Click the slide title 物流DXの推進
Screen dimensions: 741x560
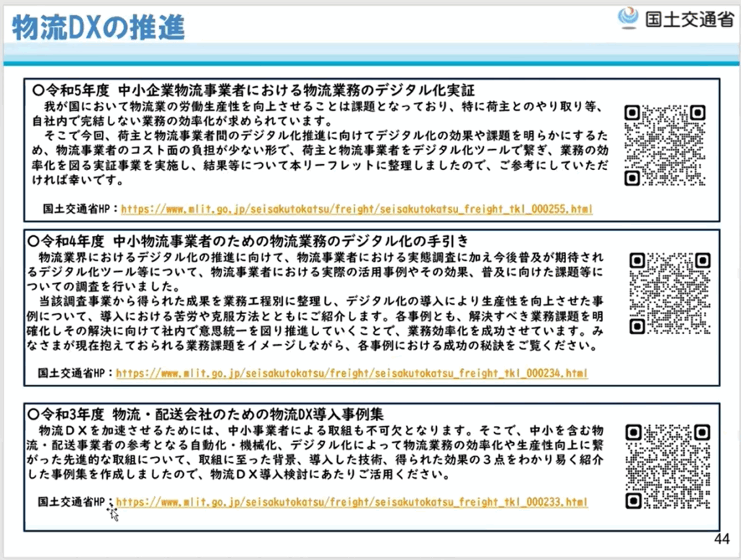click(x=98, y=27)
